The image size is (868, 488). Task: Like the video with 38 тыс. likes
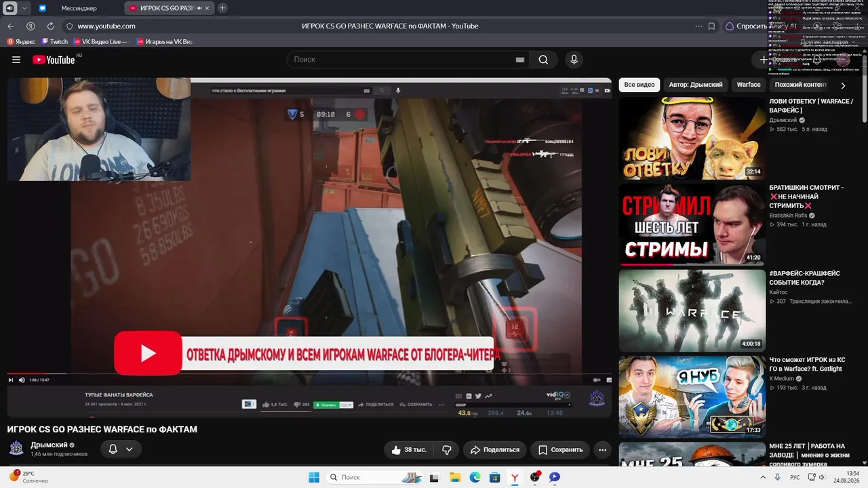coord(409,449)
